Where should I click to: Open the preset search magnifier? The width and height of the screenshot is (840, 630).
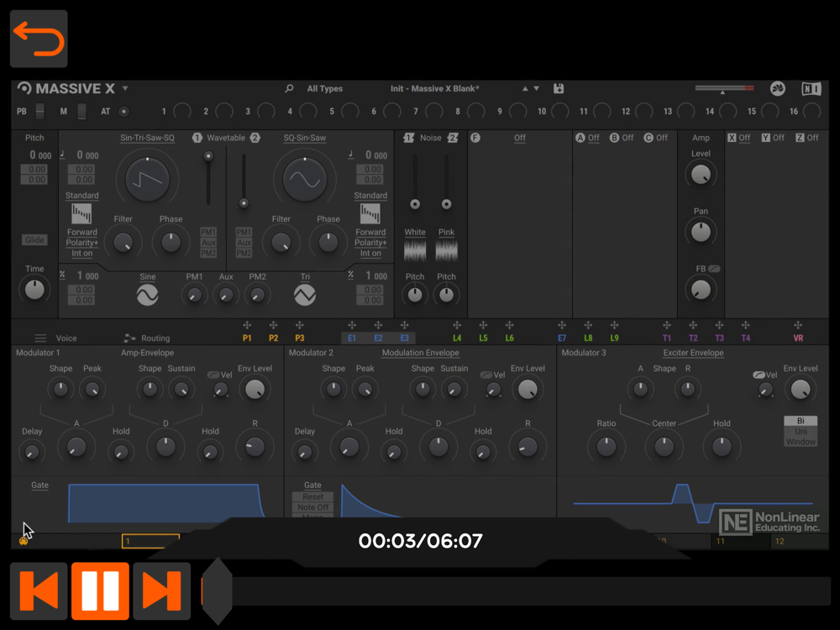point(289,88)
